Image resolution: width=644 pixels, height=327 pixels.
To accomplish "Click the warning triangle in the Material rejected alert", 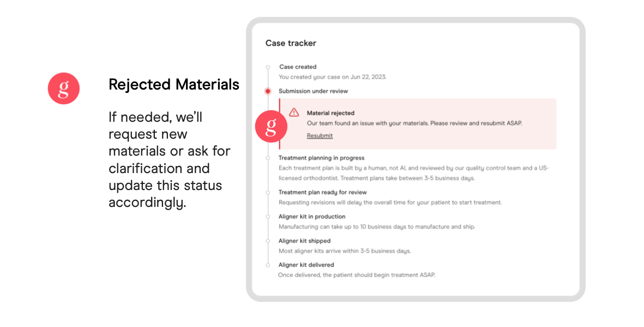I will [x=293, y=112].
